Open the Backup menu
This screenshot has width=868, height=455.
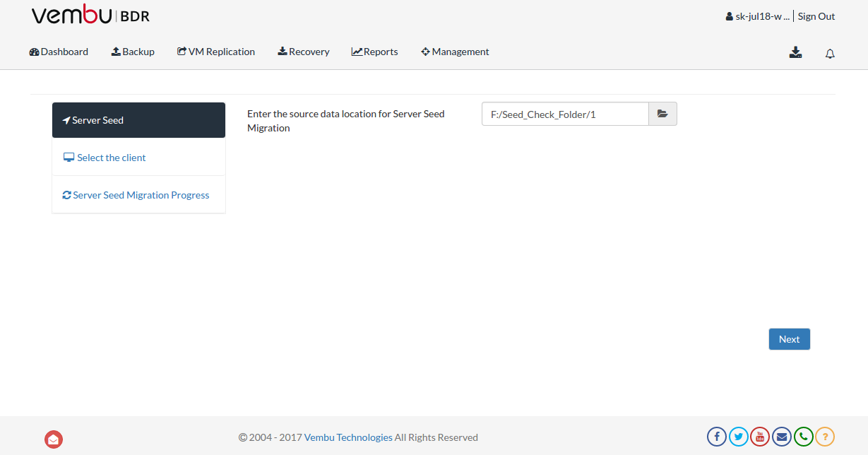(133, 52)
